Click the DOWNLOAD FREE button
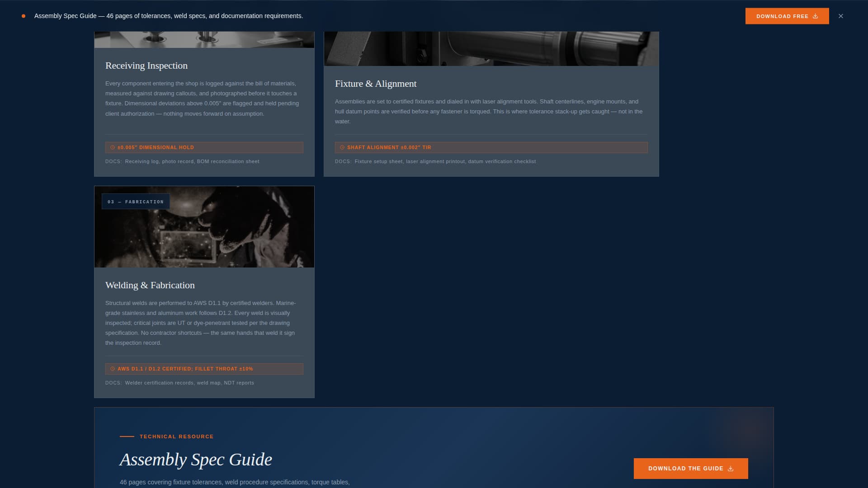The image size is (868, 488). pos(787,16)
